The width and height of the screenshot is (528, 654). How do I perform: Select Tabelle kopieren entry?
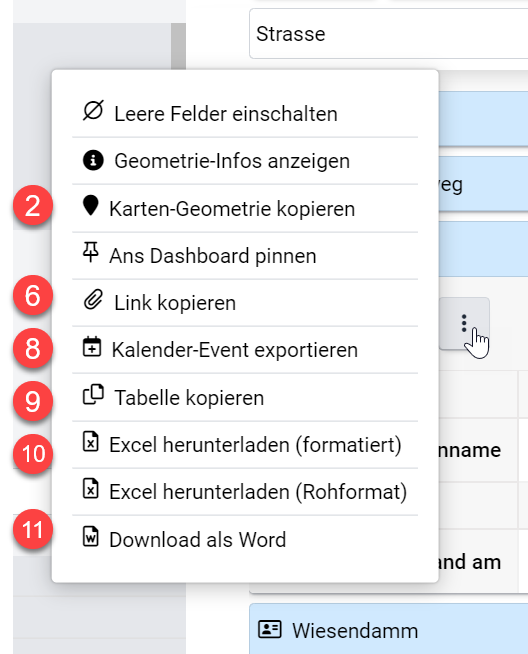(245, 397)
